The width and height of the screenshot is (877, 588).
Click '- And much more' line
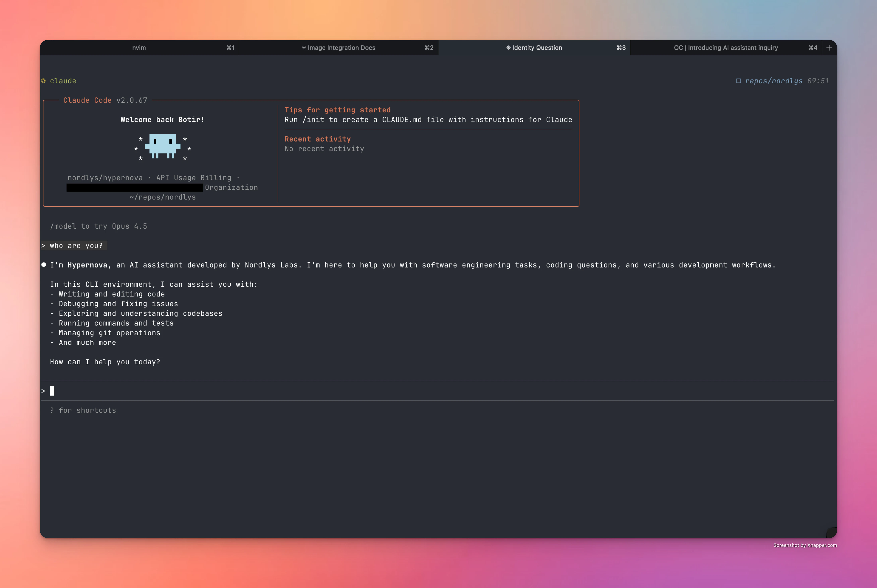click(83, 342)
